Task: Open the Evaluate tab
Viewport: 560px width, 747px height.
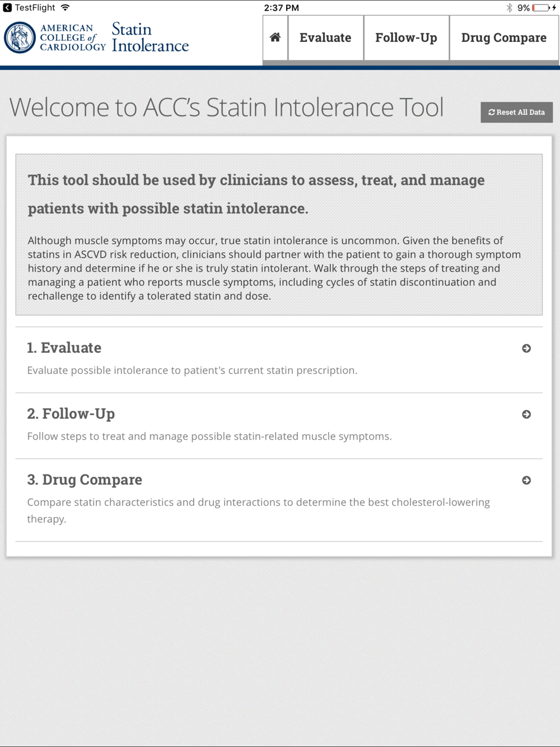Action: [325, 38]
